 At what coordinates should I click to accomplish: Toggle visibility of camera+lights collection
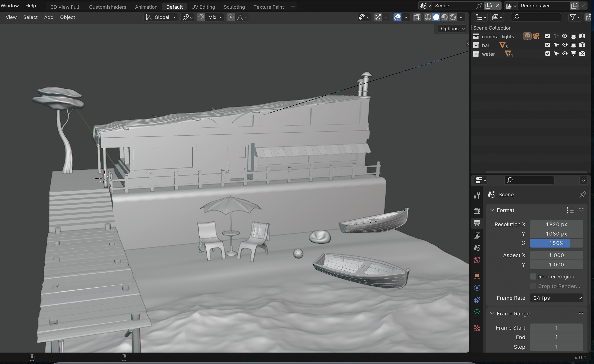[x=565, y=36]
